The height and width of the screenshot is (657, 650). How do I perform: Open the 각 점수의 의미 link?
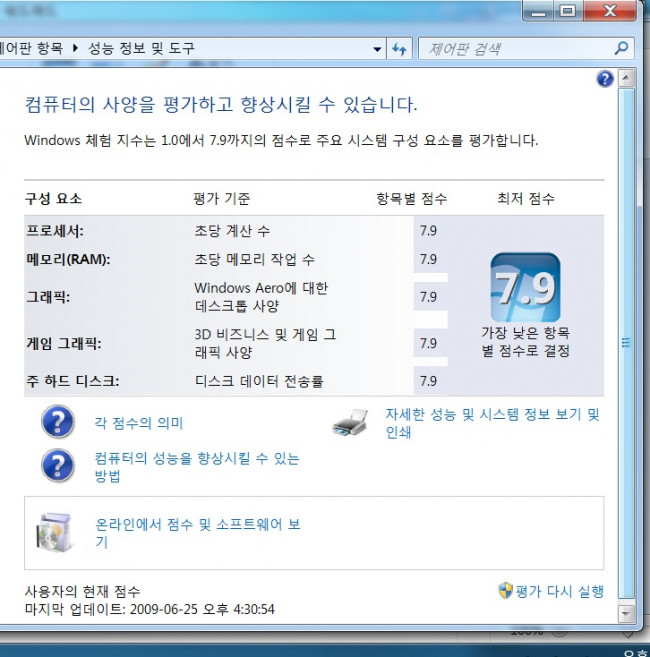click(139, 423)
